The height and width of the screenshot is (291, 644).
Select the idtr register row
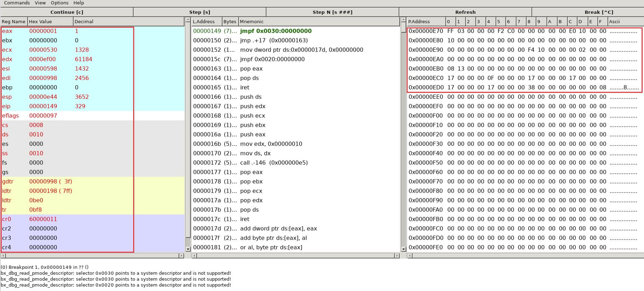coord(92,191)
